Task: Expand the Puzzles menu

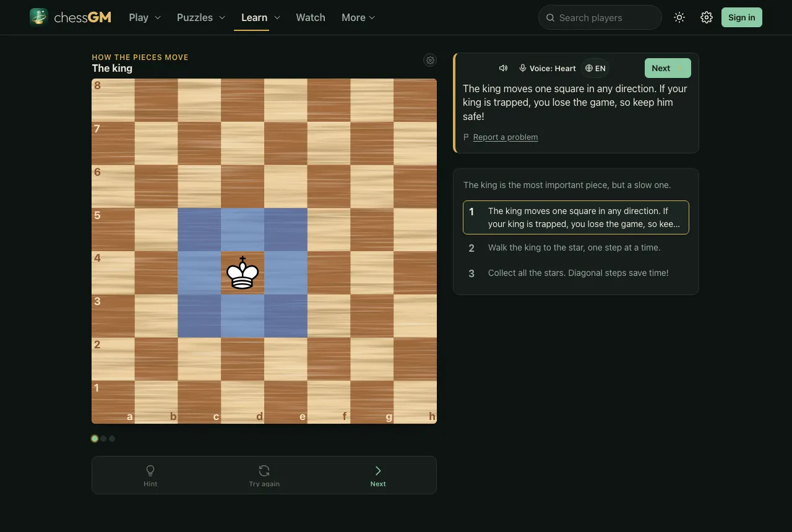Action: pyautogui.click(x=201, y=17)
